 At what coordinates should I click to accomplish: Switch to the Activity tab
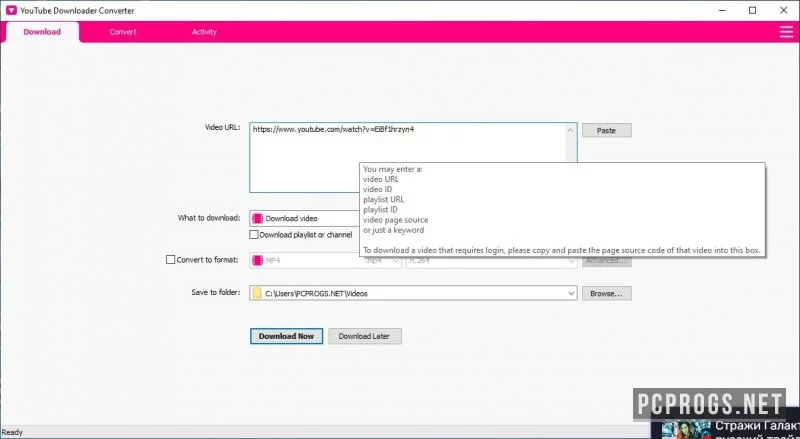(204, 32)
